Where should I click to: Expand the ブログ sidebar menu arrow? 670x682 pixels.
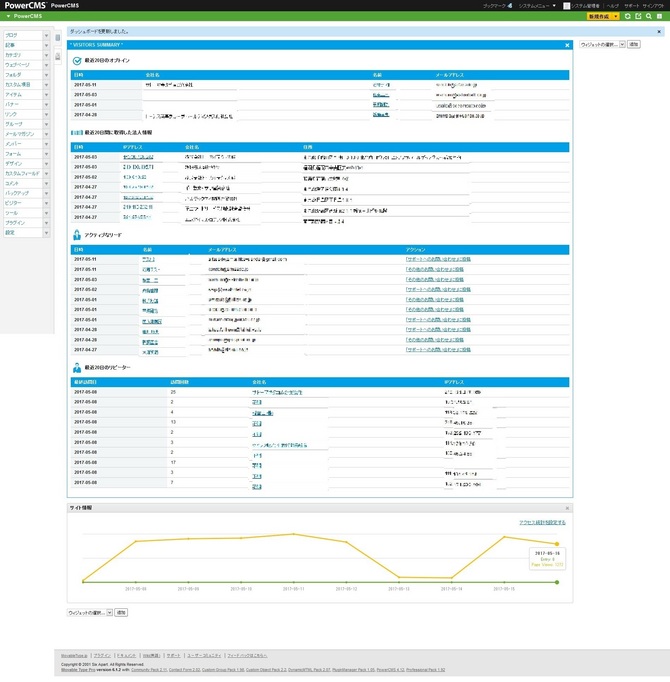[x=46, y=35]
